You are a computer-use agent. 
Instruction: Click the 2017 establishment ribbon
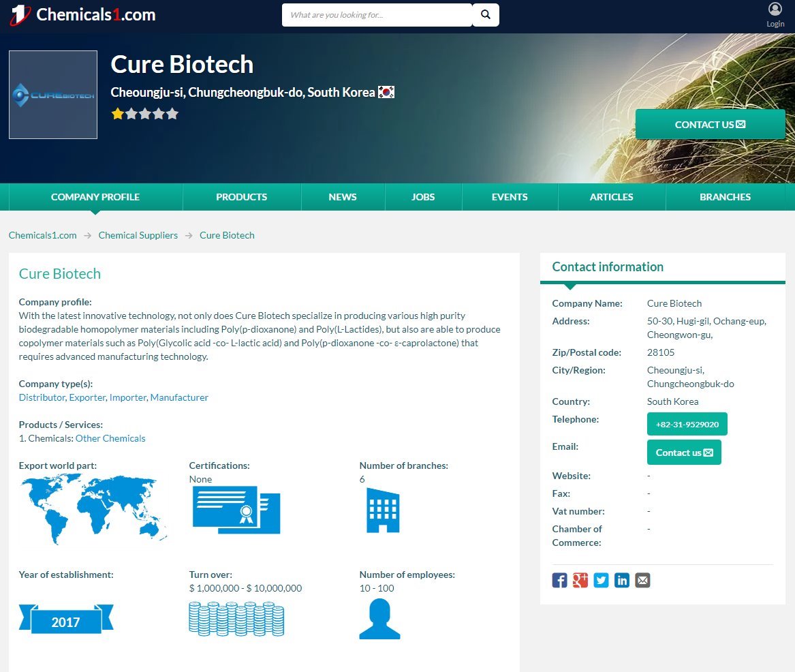[66, 619]
